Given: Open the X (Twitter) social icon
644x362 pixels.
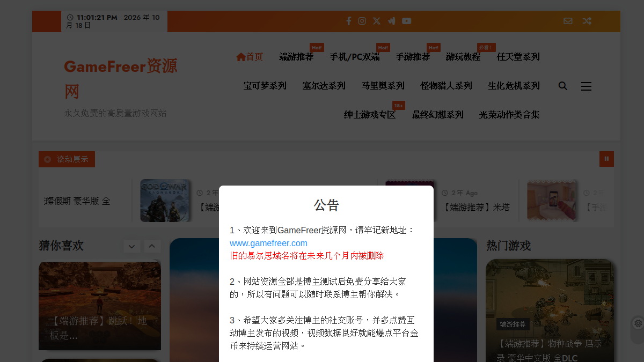Looking at the screenshot, I should (377, 21).
